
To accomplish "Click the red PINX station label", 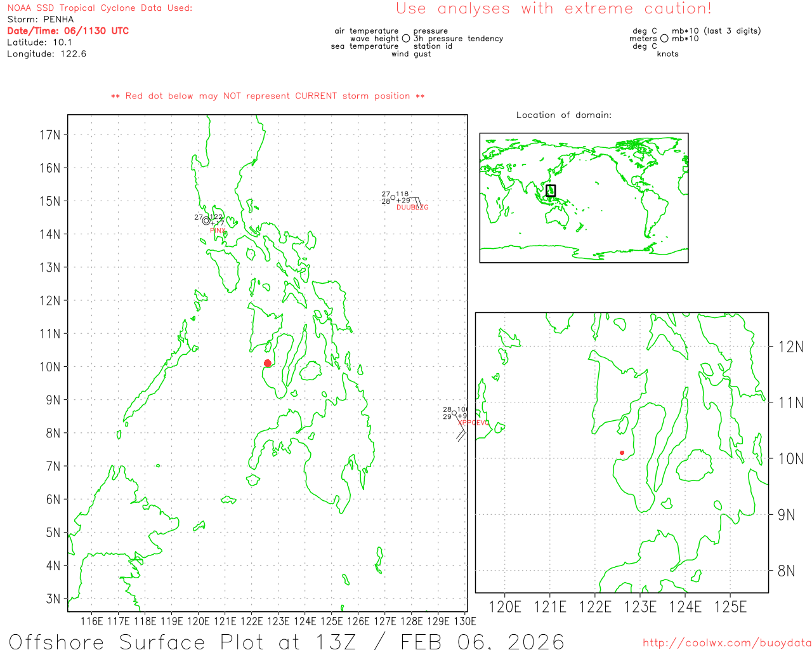I will 218,230.
